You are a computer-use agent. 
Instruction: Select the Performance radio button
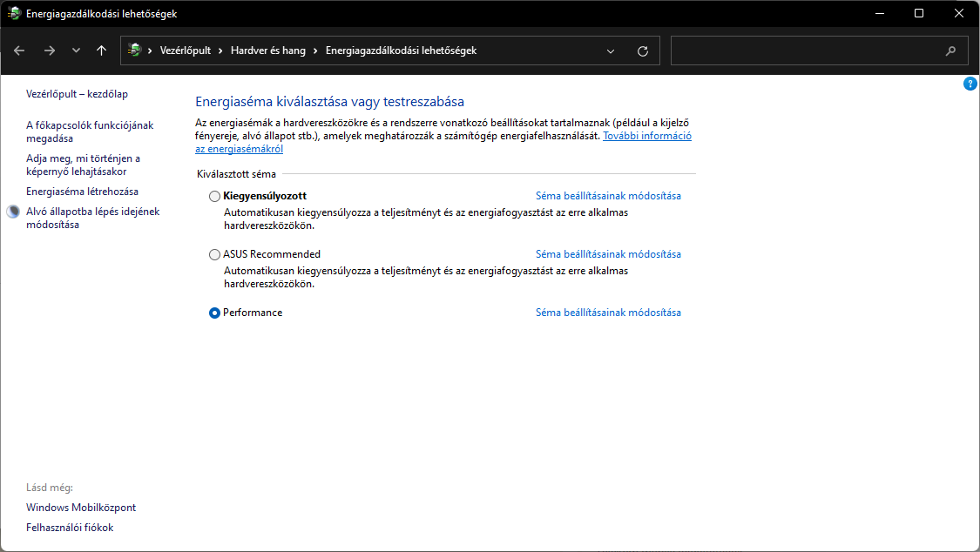(214, 313)
